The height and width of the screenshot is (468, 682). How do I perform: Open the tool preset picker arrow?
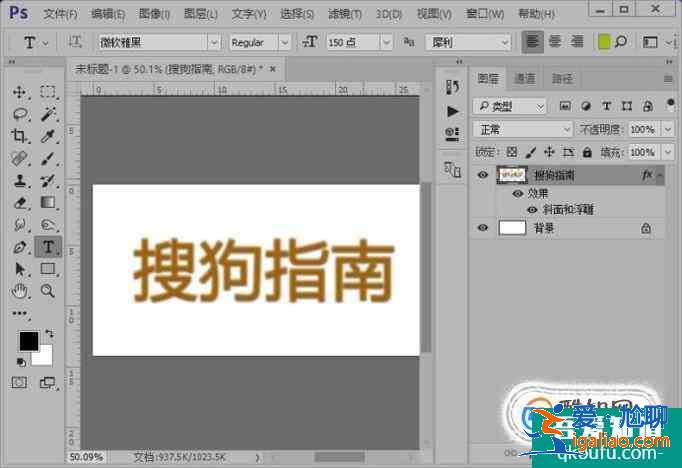(x=46, y=43)
